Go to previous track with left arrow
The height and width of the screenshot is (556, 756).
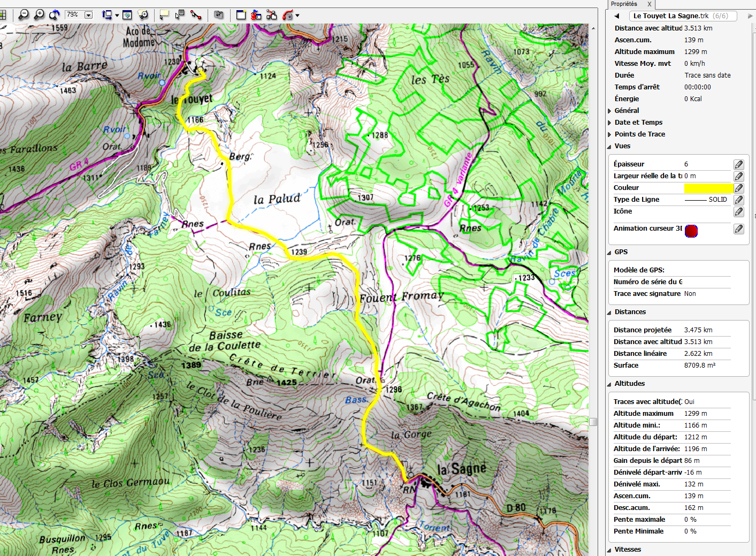click(x=617, y=16)
